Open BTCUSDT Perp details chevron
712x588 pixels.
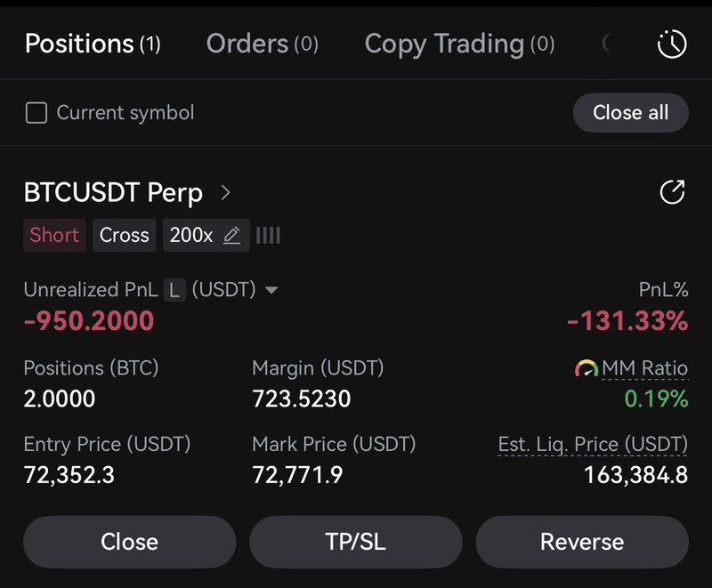click(226, 192)
